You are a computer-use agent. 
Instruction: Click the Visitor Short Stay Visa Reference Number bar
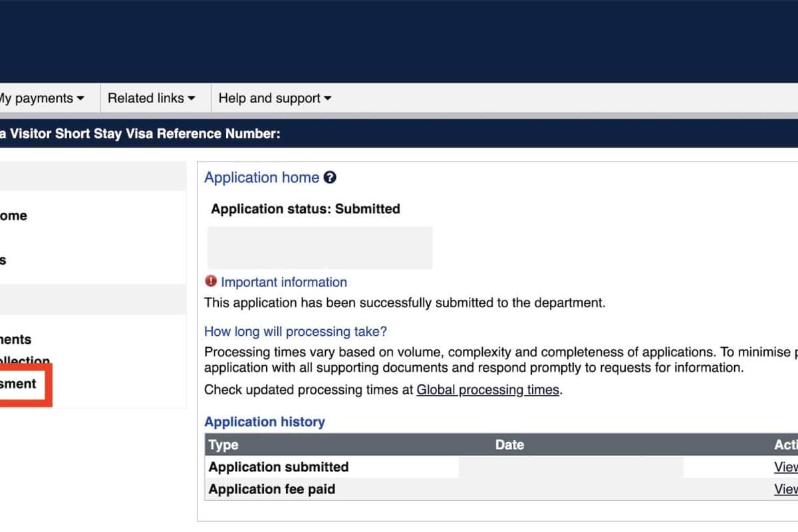[140, 134]
